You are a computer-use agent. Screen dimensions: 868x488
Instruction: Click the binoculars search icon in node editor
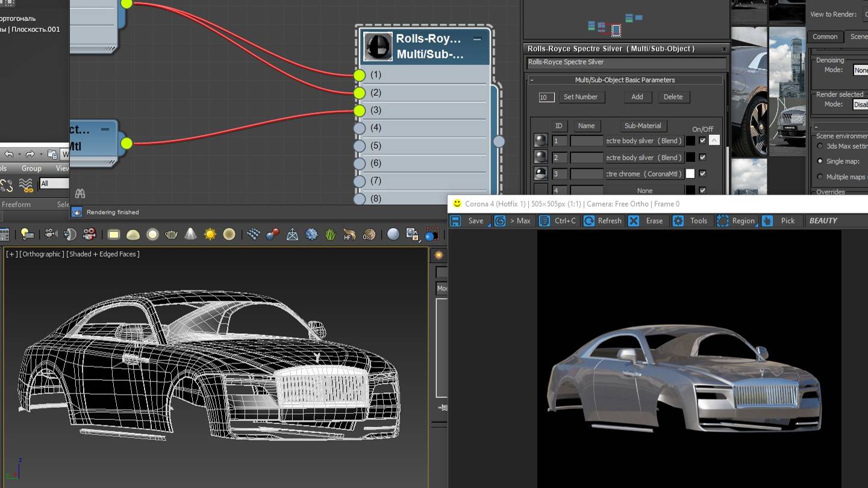pyautogui.click(x=80, y=193)
